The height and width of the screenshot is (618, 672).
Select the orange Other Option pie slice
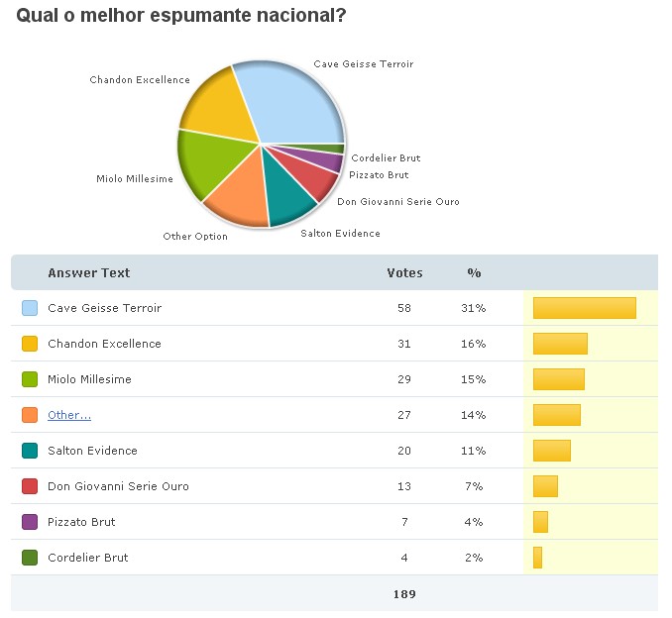pos(240,197)
